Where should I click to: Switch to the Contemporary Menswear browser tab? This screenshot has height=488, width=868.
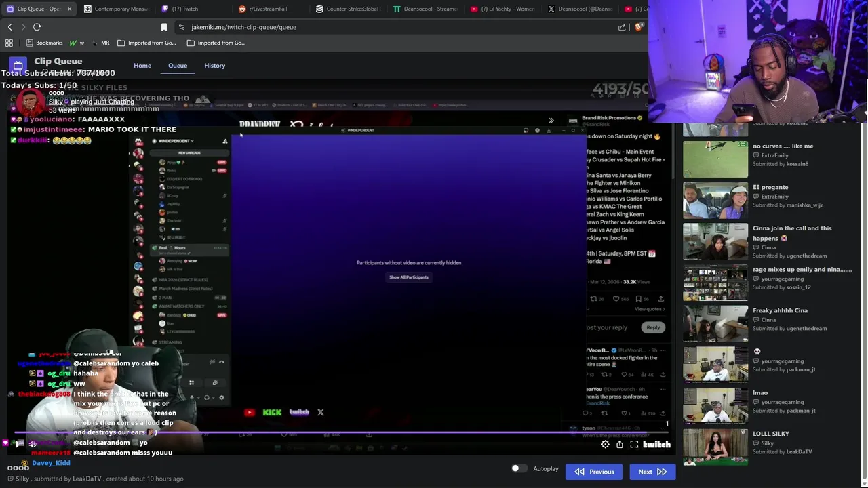click(115, 9)
